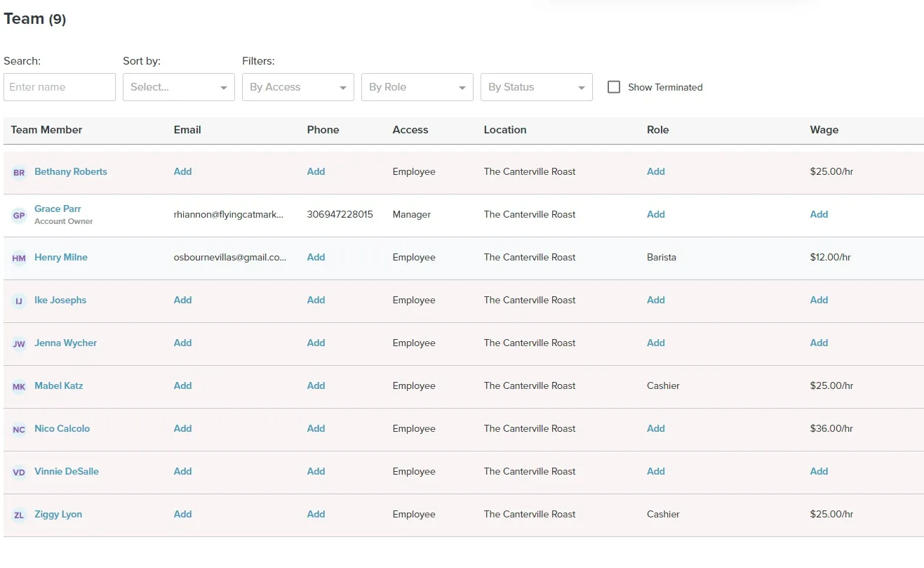Open the By Role filter dropdown
The height and width of the screenshot is (568, 924).
(x=417, y=87)
